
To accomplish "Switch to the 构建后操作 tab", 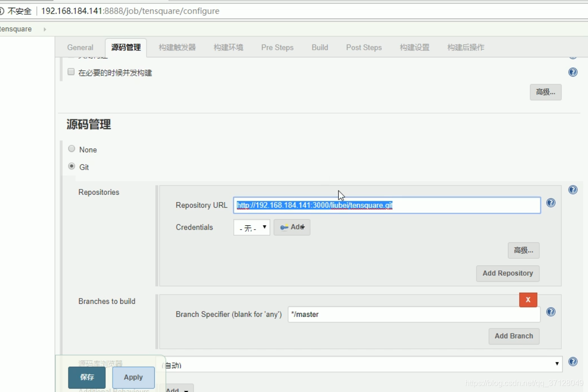I will pyautogui.click(x=466, y=47).
